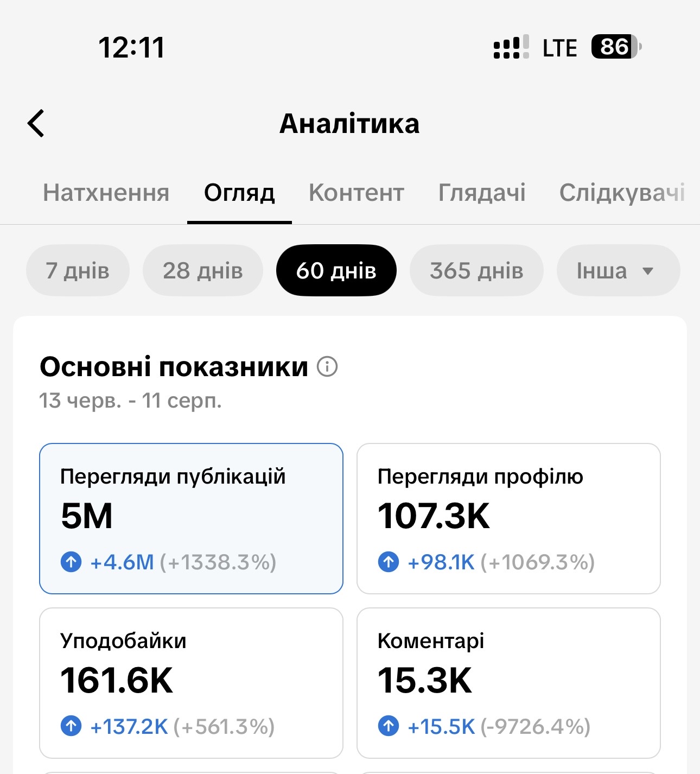Switch to the Глядачі tab

482,193
